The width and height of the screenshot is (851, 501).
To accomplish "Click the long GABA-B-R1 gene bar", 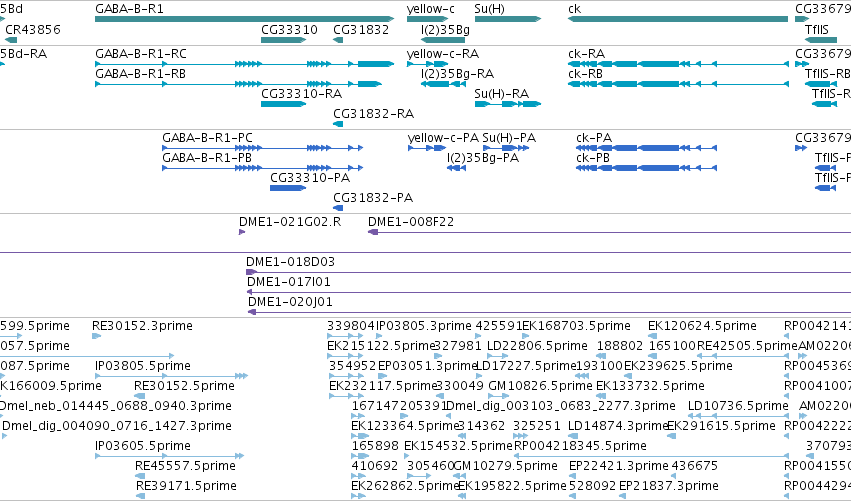I will point(244,19).
